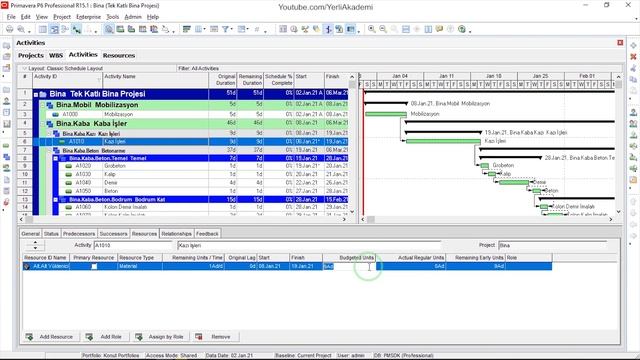Open the Layout: Classic Schedule Layout dropdown
The height and width of the screenshot is (360, 640).
24,69
